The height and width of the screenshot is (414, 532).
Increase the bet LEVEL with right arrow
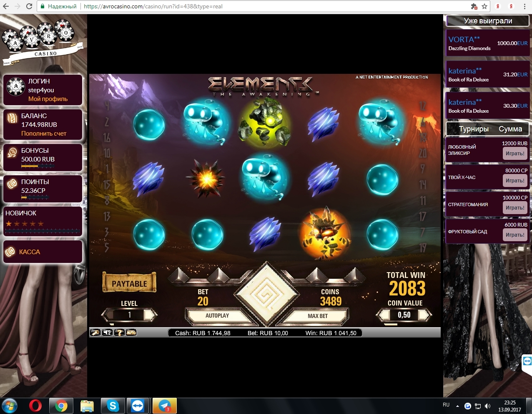(151, 315)
